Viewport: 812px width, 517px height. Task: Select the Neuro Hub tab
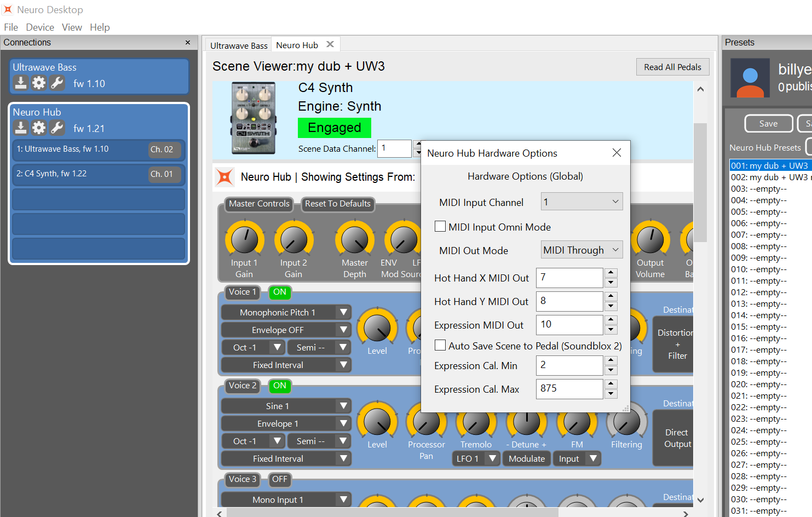tap(297, 45)
